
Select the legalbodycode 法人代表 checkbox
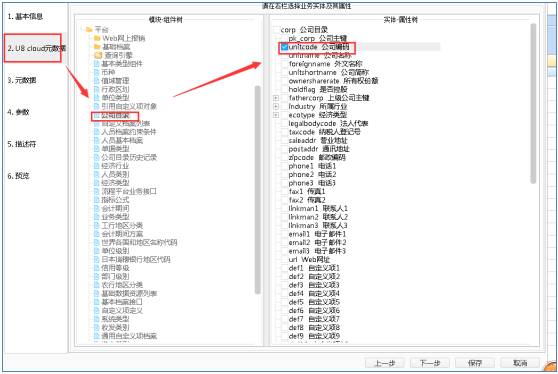(284, 123)
